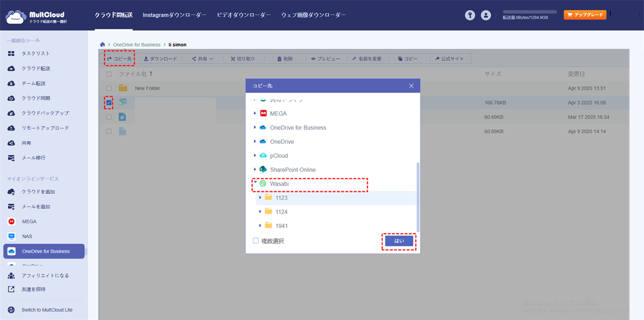Viewport: 644px width, 320px height.
Task: Open Remote Upload (リモートアップロード) tool
Action: pyautogui.click(x=46, y=128)
